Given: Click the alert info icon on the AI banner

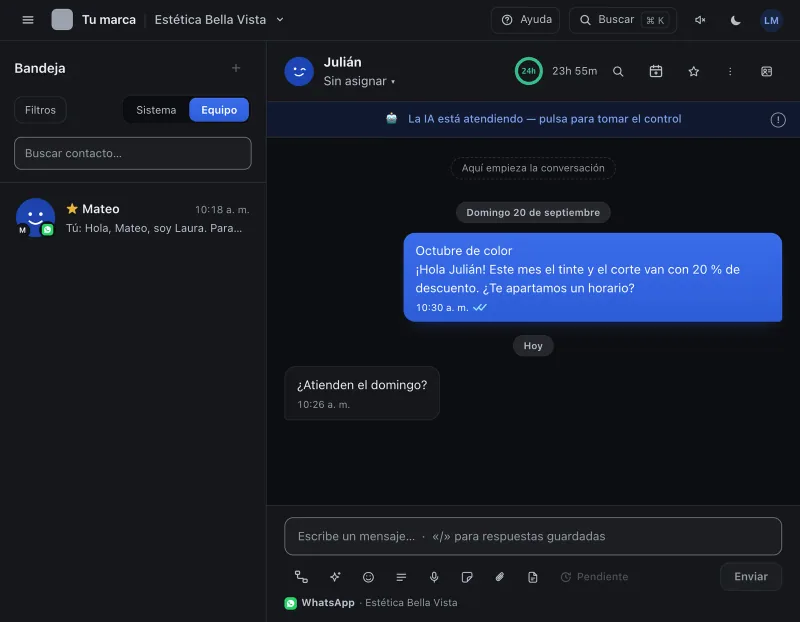Looking at the screenshot, I should coord(778,120).
